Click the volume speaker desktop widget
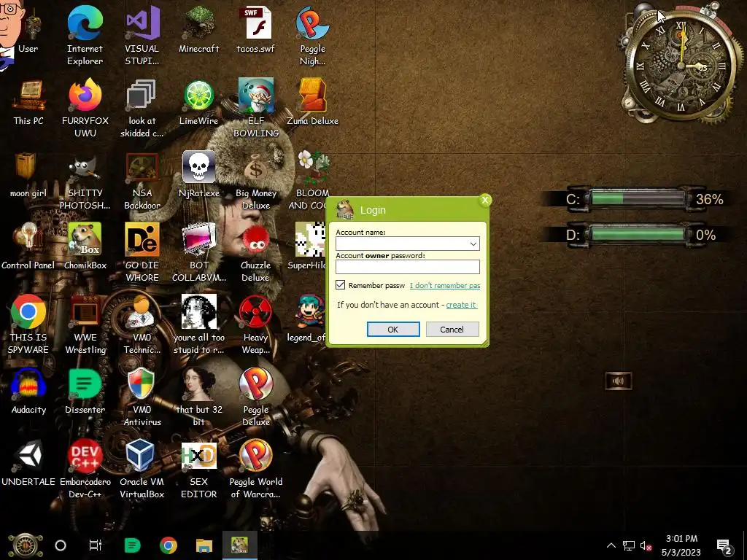 click(619, 381)
